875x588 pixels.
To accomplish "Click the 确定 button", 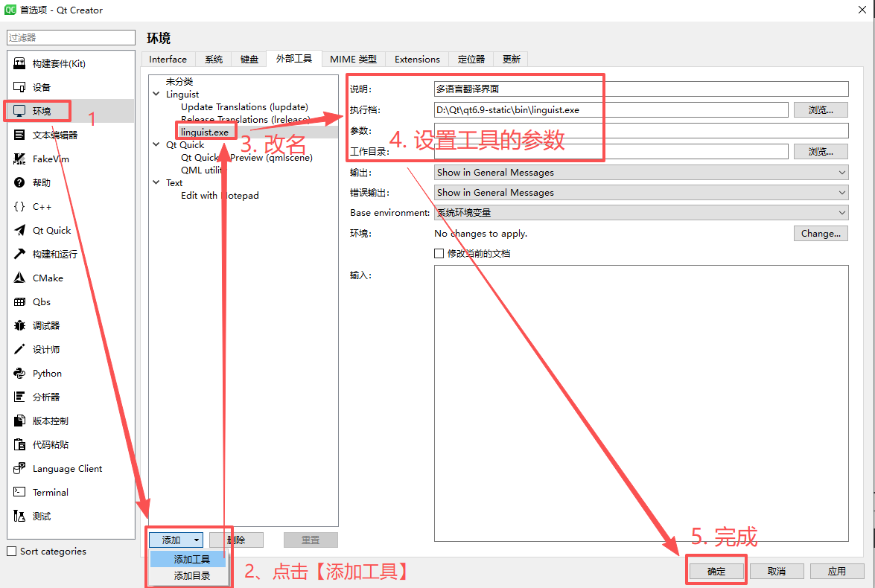I will click(716, 572).
